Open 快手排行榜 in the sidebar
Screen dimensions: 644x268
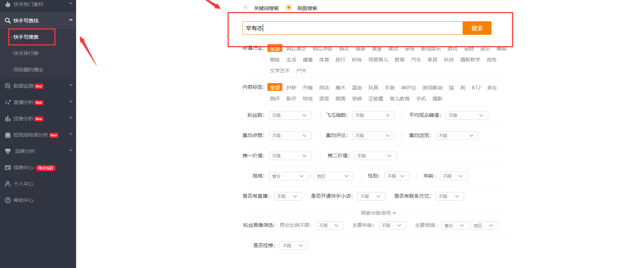pos(26,53)
